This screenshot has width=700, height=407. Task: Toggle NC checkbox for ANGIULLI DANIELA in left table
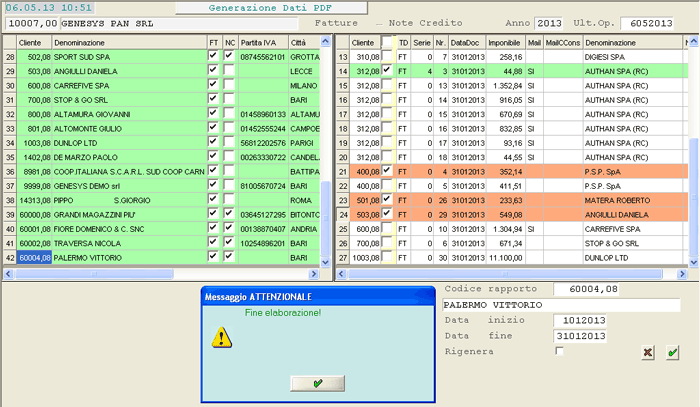coord(229,70)
